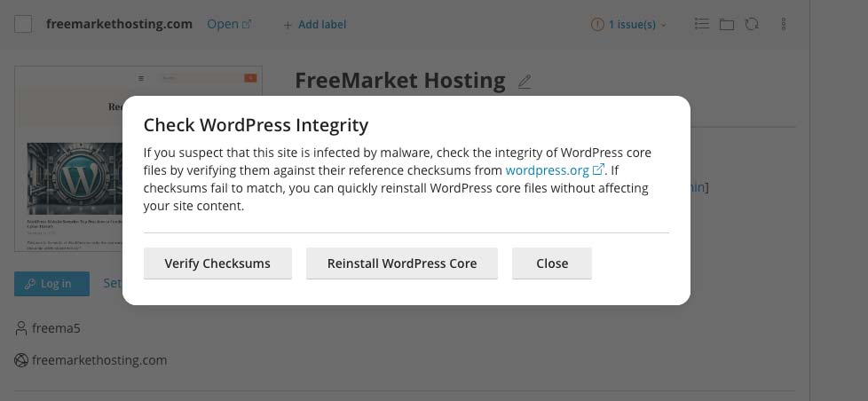Screen dimensions: 868x401
Task: Follow the wordpress.org link
Action: pyautogui.click(x=547, y=169)
